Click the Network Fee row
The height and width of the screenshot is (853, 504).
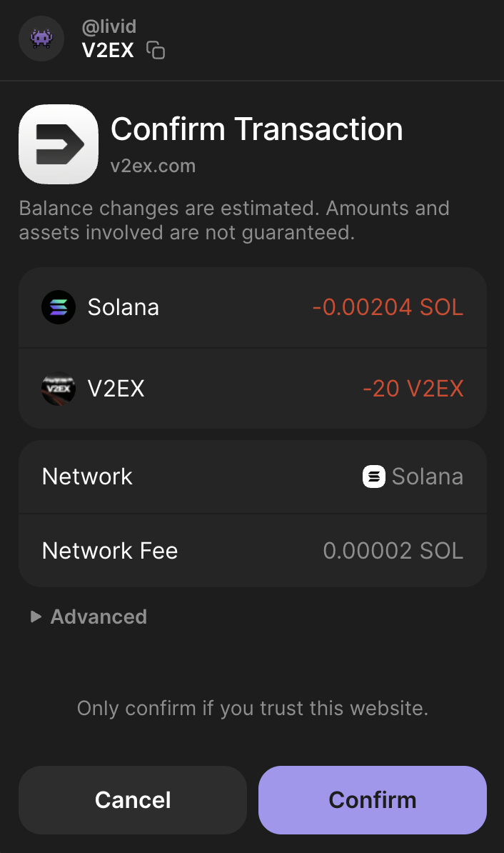[253, 551]
